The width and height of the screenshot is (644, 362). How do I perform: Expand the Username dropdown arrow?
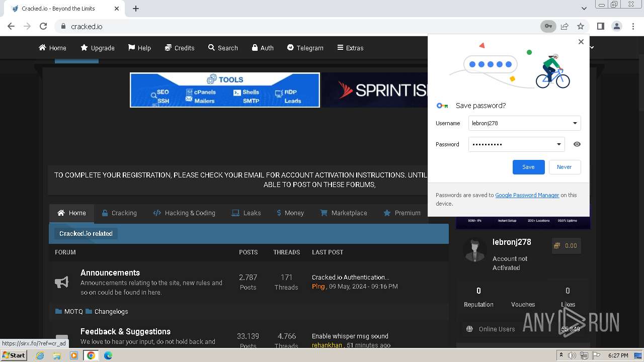(575, 123)
